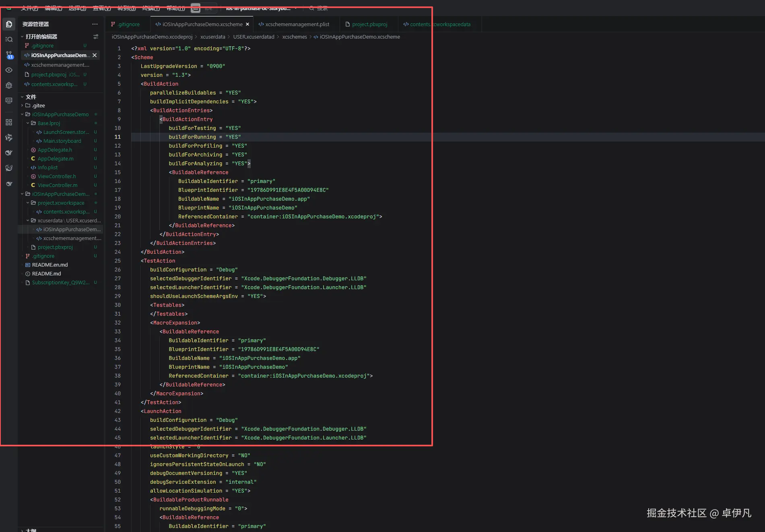Open the three-dot menu of 资源管理器 panel

tap(95, 24)
